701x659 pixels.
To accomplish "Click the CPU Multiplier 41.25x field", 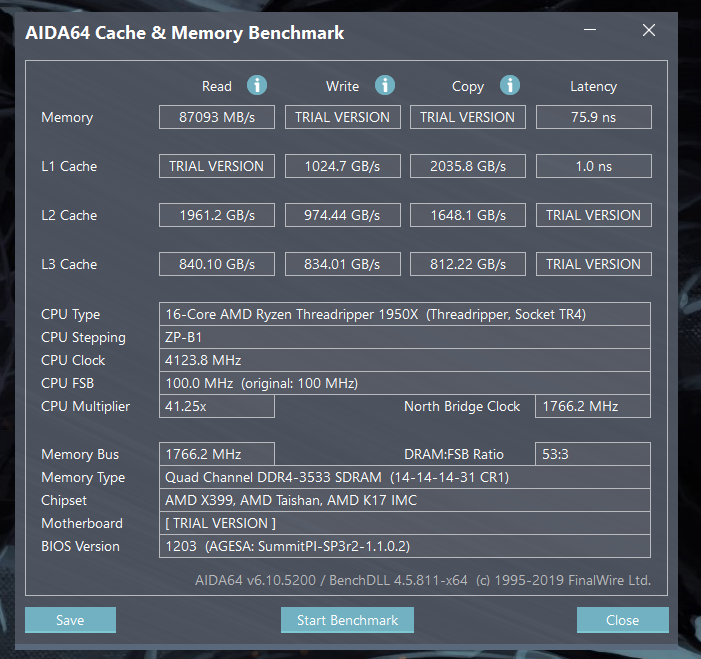I will point(217,406).
